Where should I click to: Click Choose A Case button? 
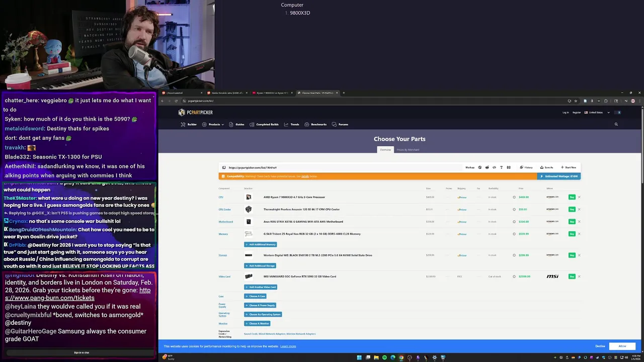coord(255,296)
